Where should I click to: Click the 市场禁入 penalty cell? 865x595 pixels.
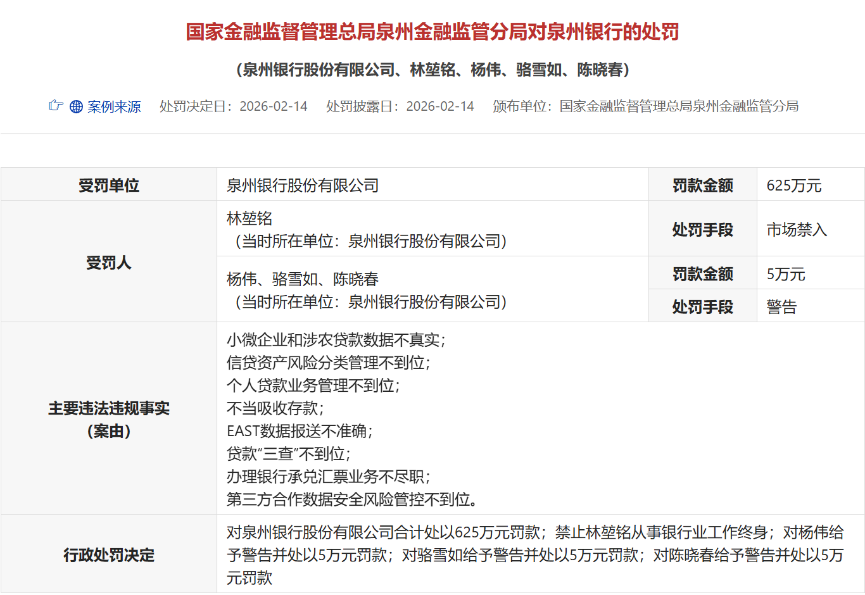tap(810, 229)
